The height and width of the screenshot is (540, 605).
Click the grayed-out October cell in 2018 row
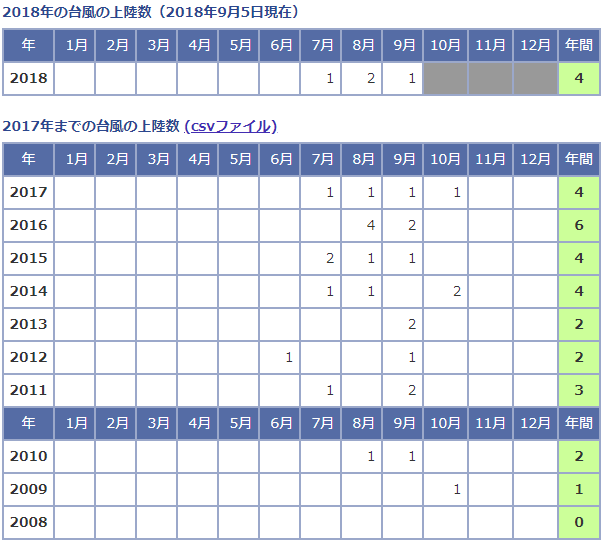[x=446, y=78]
